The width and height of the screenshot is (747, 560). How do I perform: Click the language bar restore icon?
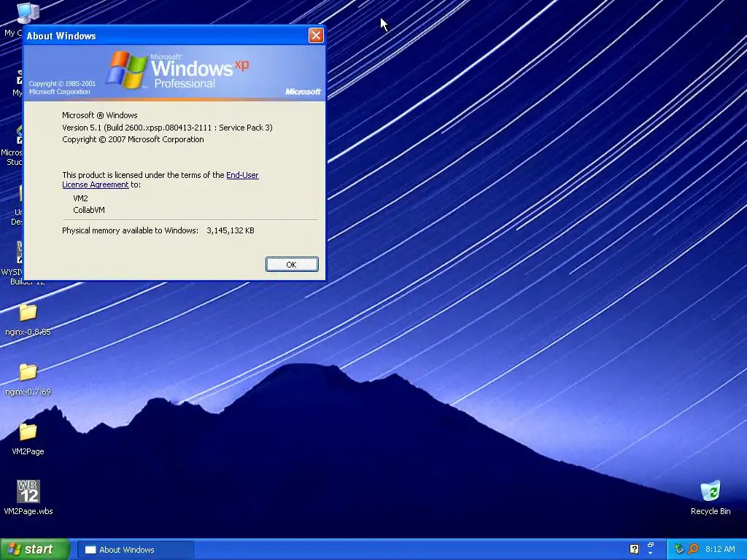tap(650, 545)
